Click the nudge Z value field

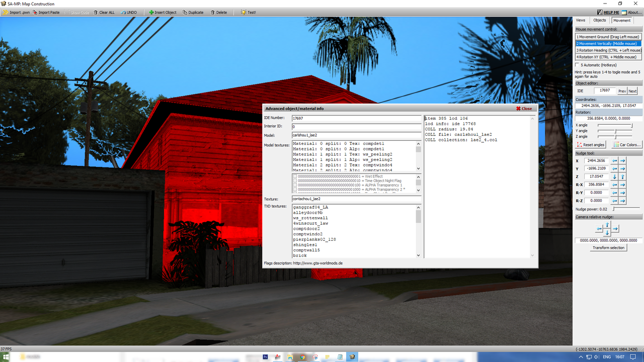pyautogui.click(x=597, y=176)
